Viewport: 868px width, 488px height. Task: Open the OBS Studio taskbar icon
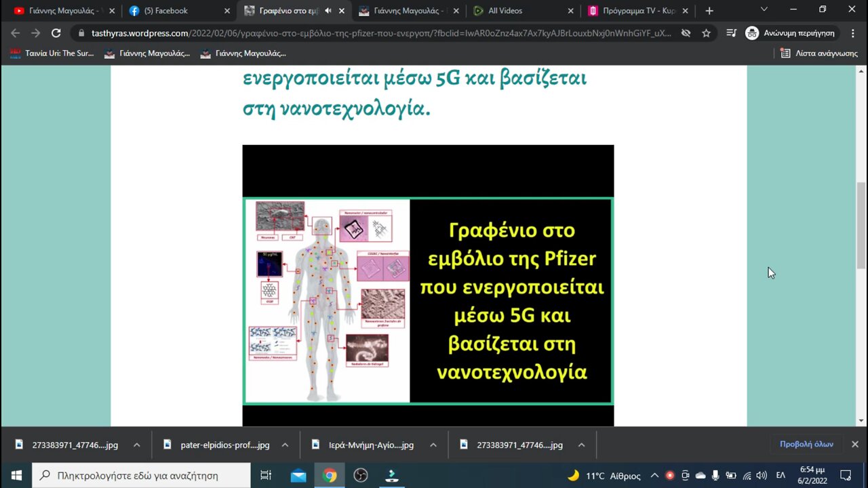(x=361, y=475)
